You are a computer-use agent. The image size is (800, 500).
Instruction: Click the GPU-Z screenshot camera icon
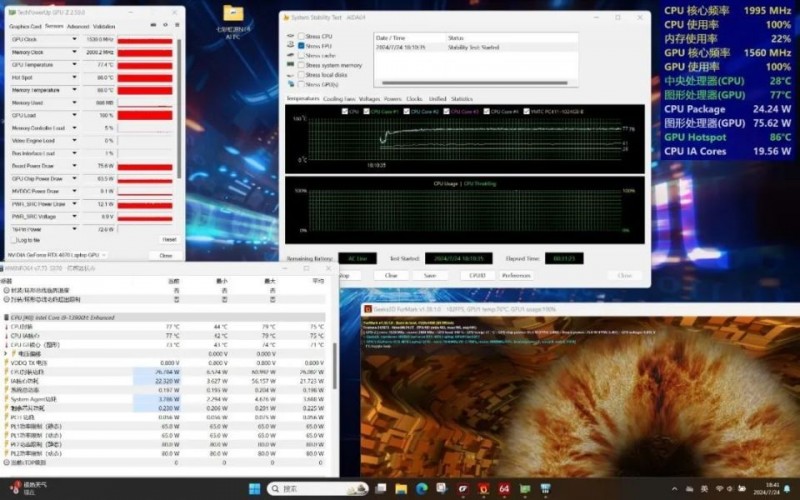(x=152, y=26)
